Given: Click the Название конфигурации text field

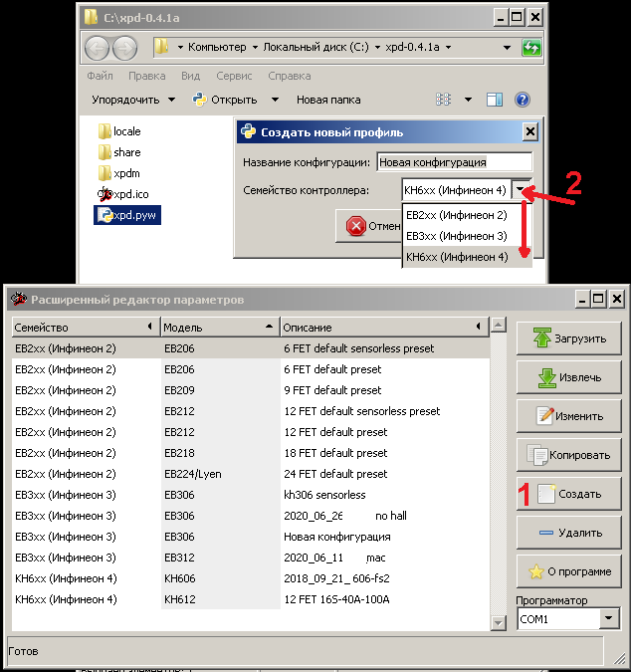Looking at the screenshot, I should pos(454,162).
